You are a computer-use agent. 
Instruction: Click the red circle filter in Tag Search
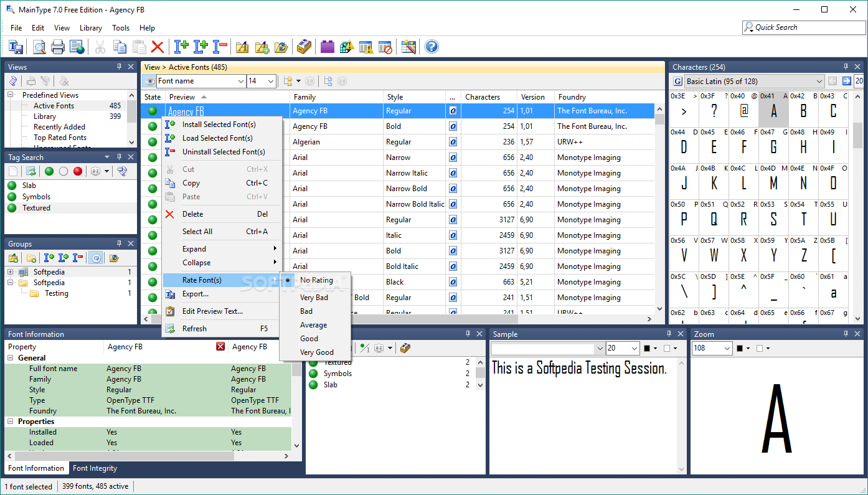[78, 171]
